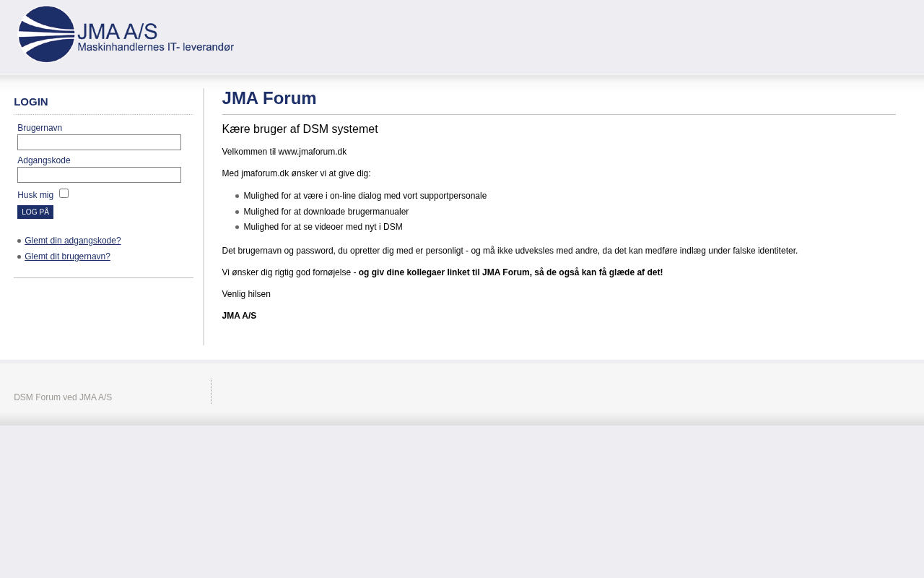Viewport: 924px width, 578px height.
Task: Select the download brugermanualer list item
Action: (326, 212)
